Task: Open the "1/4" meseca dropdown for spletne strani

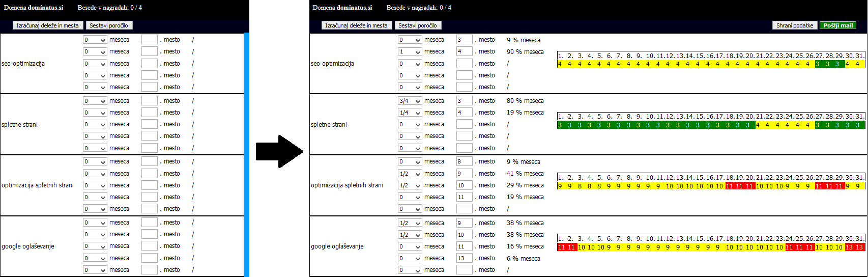Action: [x=410, y=113]
